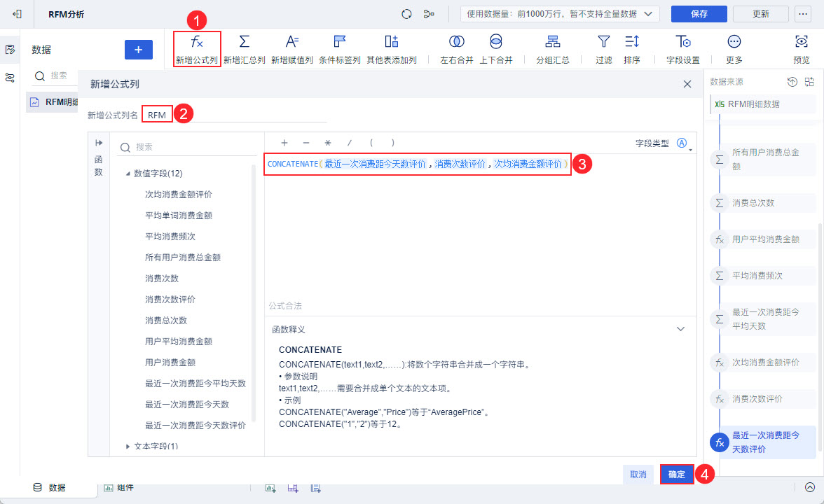Select field 最近一次消费距今天数评价 in list
824x504 pixels.
point(195,426)
